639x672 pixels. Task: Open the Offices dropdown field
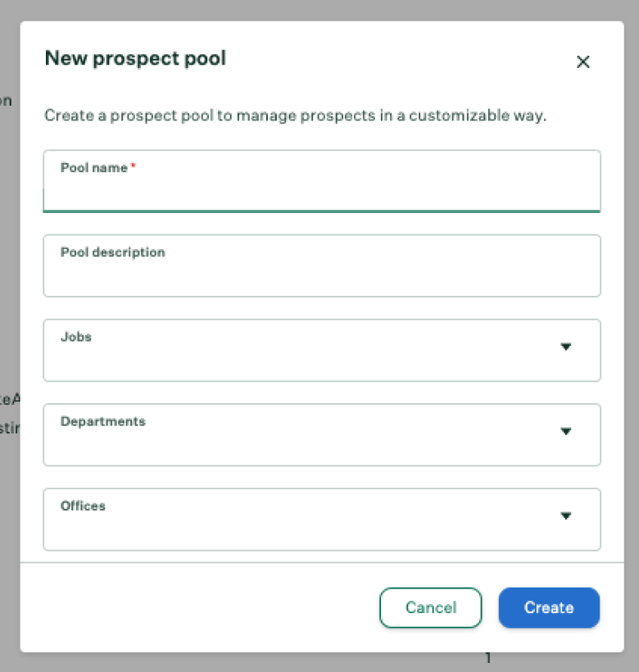(x=322, y=520)
